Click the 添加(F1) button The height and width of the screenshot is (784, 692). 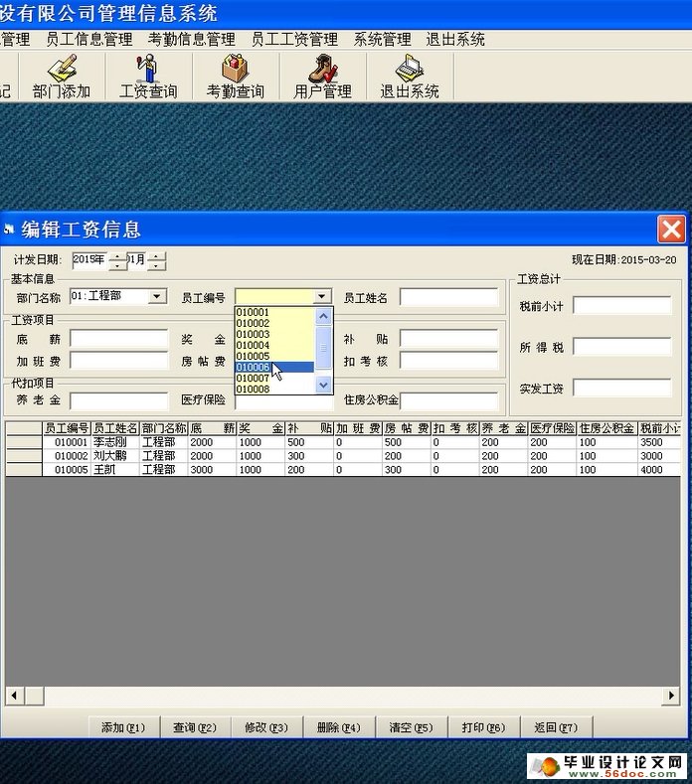(x=123, y=727)
